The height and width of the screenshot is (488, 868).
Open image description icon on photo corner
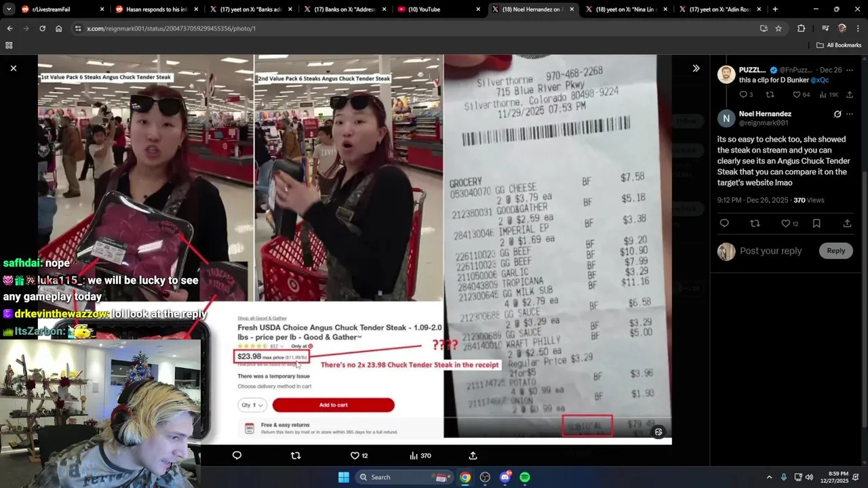coord(658,432)
